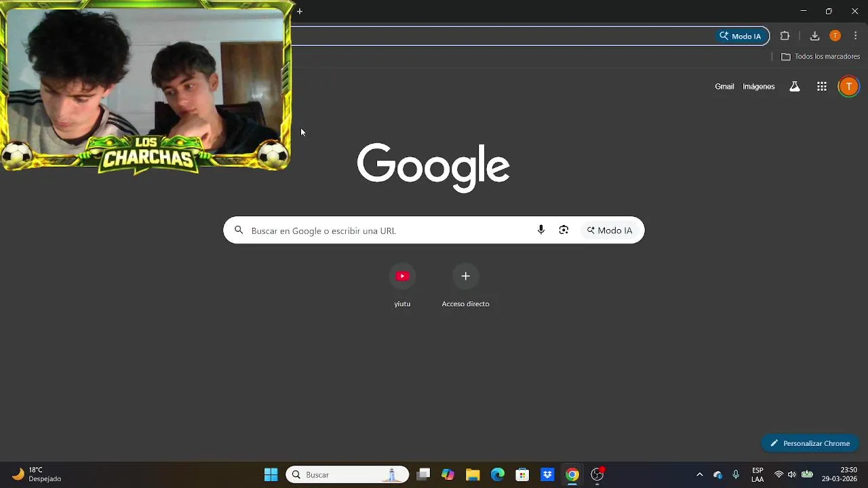Open the Imágenes link
The image size is (868, 488).
pos(758,87)
